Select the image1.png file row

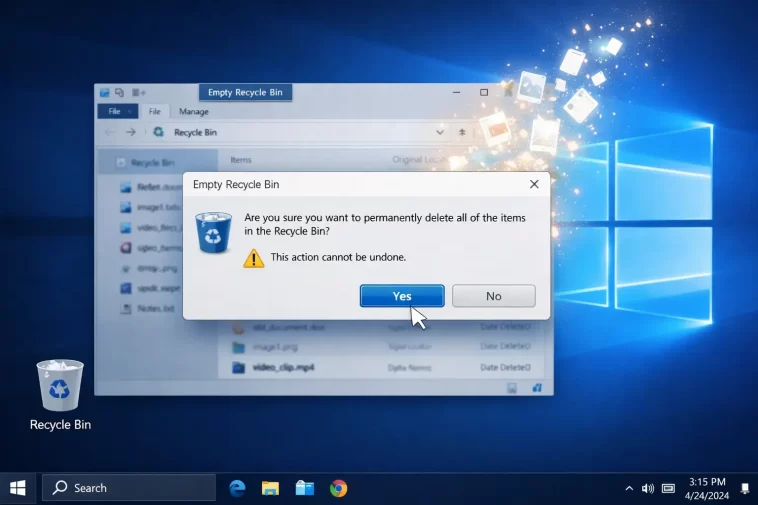click(381, 346)
